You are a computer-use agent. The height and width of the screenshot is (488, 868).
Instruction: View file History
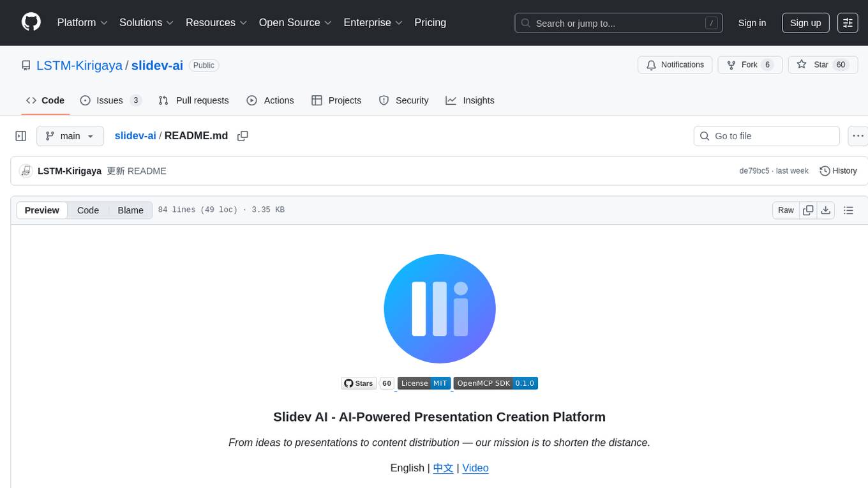838,171
